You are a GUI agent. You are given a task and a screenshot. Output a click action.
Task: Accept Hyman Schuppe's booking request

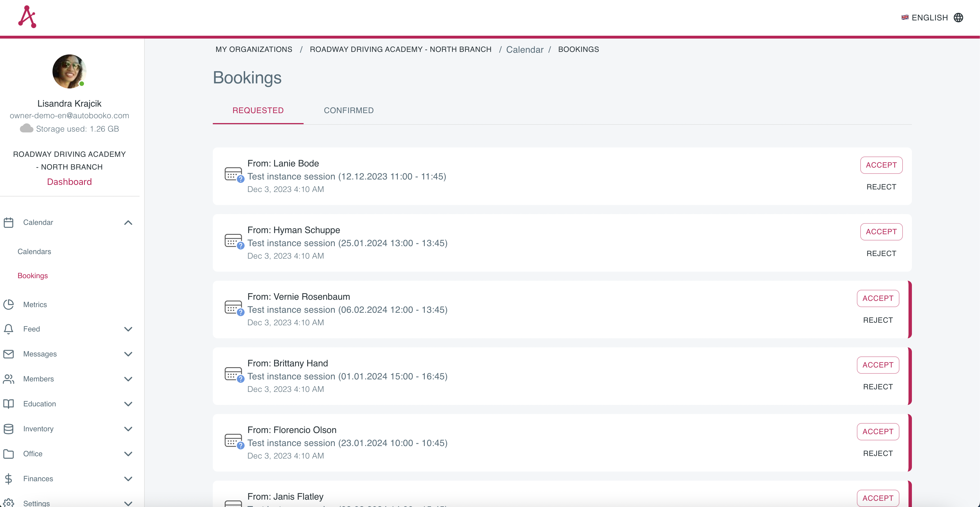881,232
